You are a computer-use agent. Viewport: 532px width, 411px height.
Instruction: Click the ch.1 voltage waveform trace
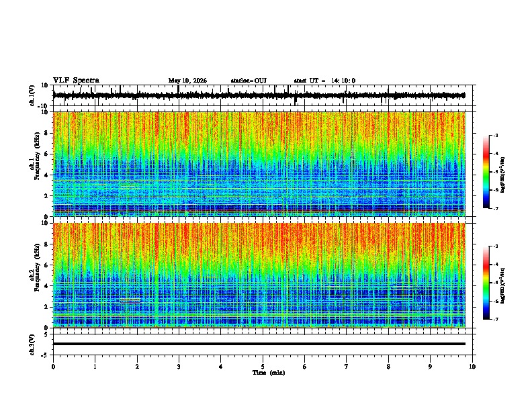259,95
